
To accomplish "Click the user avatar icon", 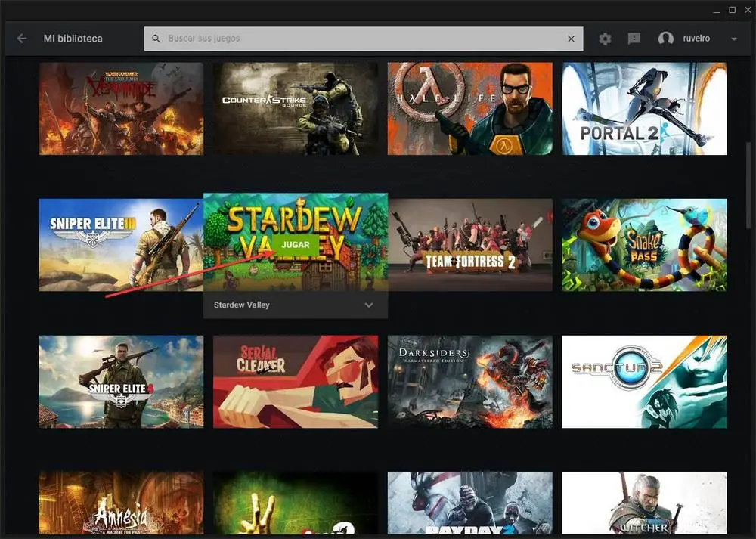I will (666, 39).
